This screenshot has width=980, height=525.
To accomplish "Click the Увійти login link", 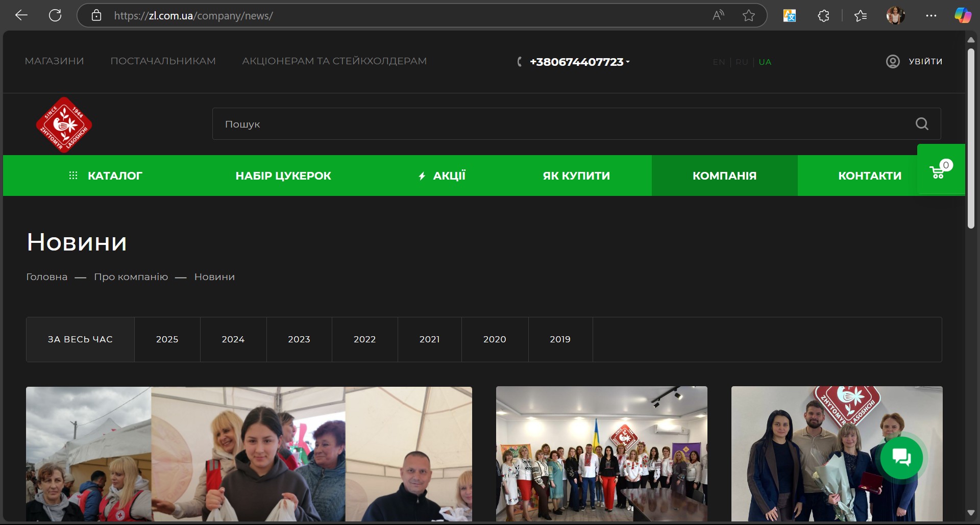I will 925,61.
